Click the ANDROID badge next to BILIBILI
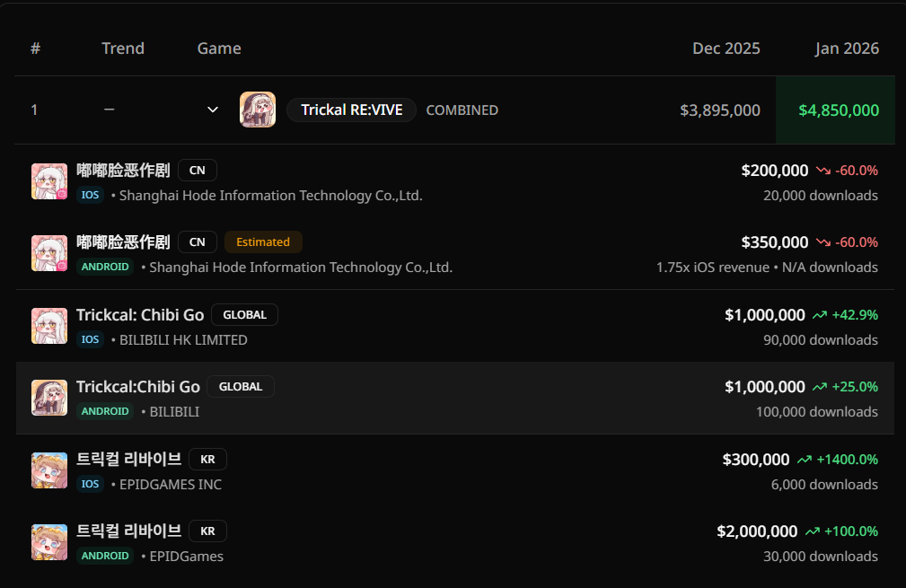 point(105,411)
